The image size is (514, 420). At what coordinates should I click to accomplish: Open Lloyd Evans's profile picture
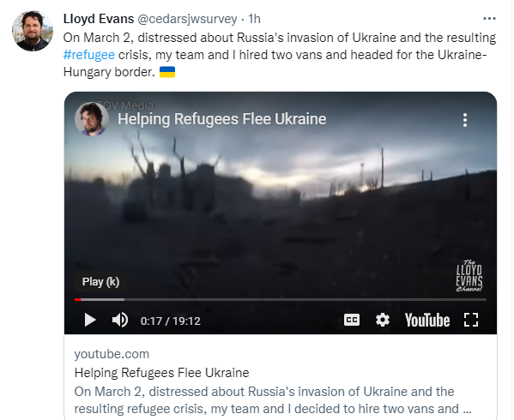click(x=33, y=31)
